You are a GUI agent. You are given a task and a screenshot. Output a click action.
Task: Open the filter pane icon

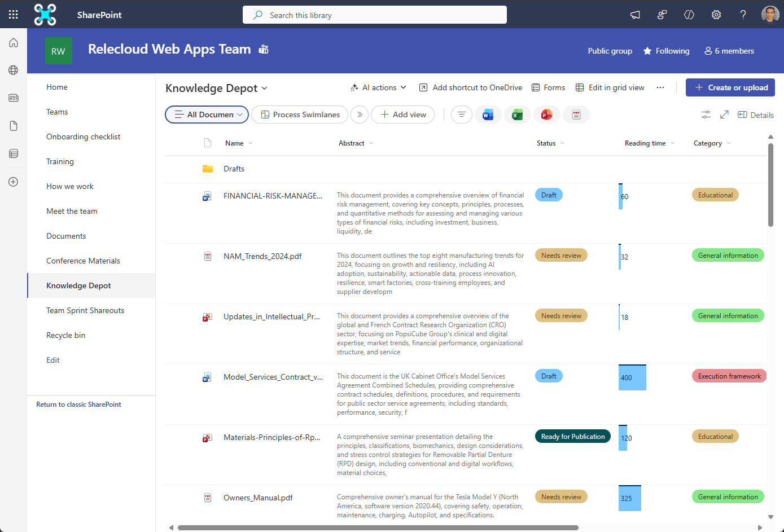[461, 114]
